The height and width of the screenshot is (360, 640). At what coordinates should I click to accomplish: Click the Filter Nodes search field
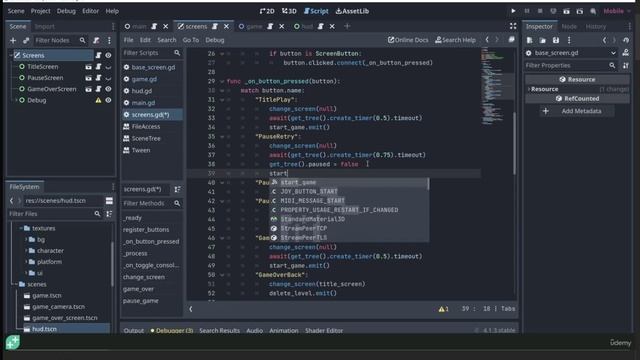point(60,40)
